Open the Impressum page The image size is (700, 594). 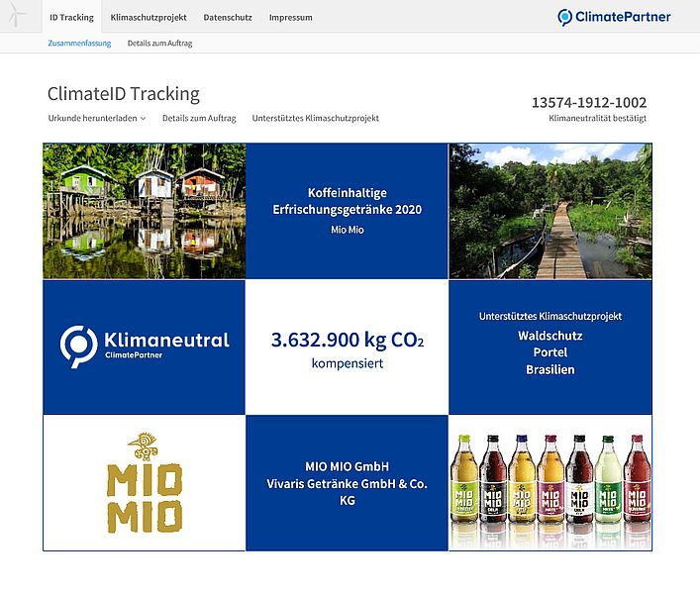[290, 18]
